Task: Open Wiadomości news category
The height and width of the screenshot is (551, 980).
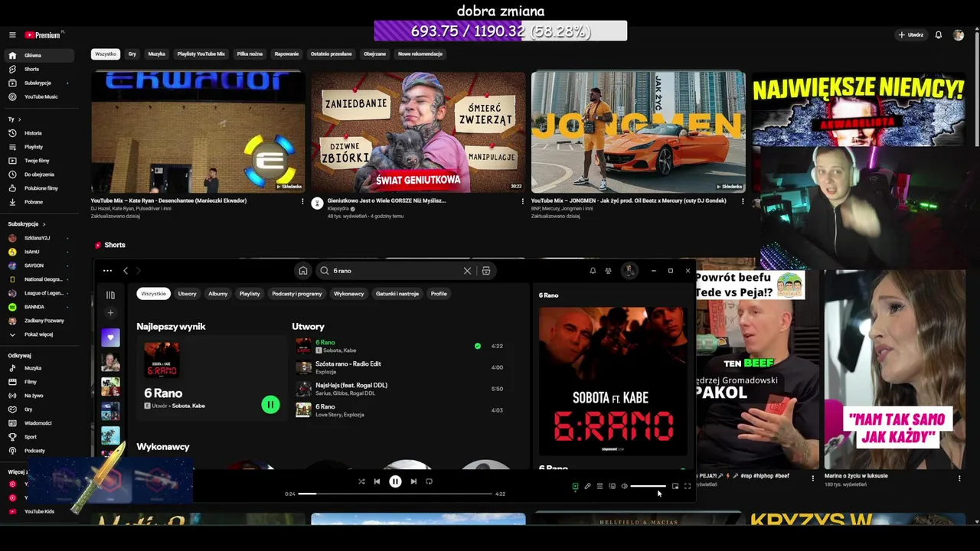Action: click(38, 423)
